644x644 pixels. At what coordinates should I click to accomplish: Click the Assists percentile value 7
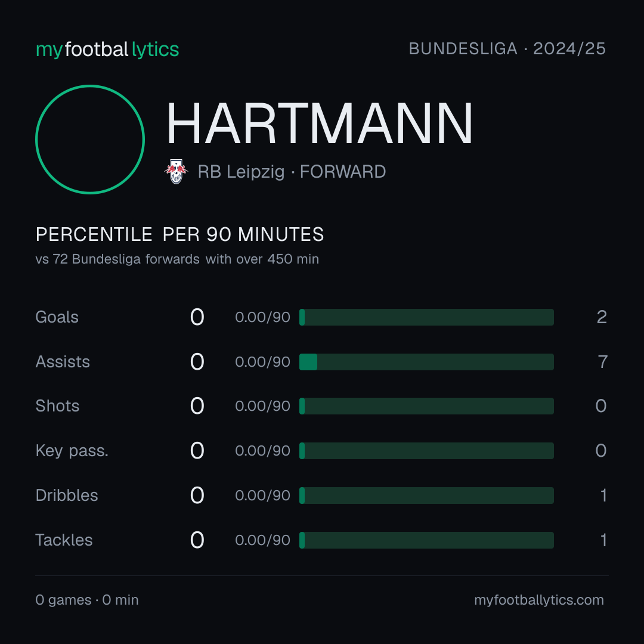pyautogui.click(x=602, y=362)
